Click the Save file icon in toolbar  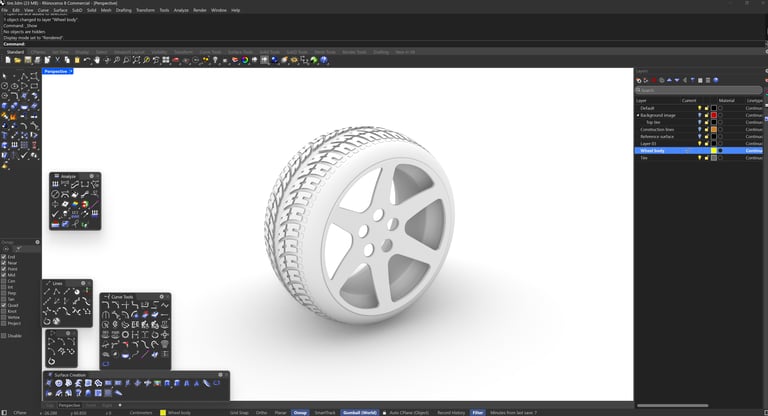coord(28,60)
